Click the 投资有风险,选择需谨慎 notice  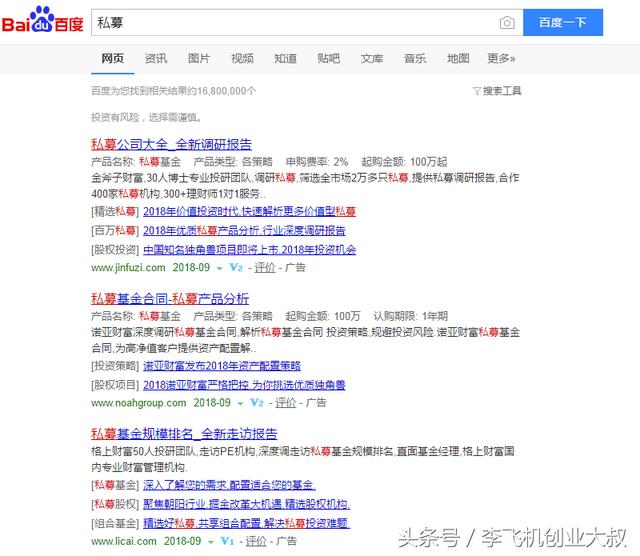point(146,118)
